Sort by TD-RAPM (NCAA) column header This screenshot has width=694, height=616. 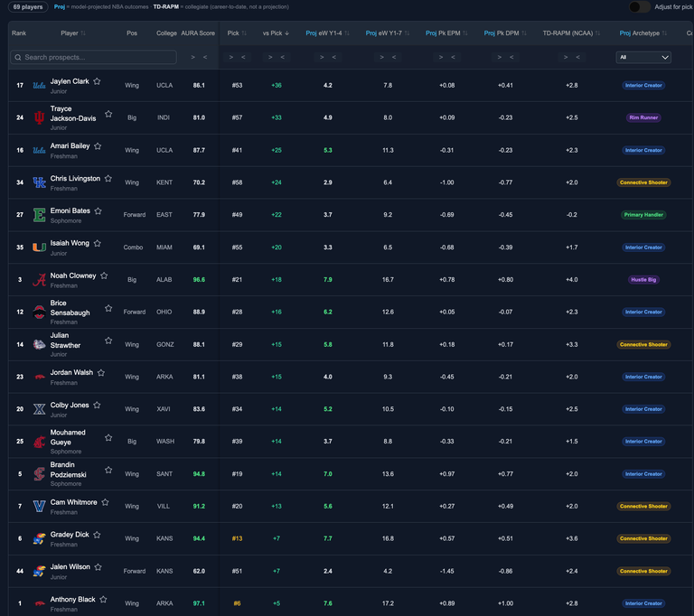(x=571, y=33)
